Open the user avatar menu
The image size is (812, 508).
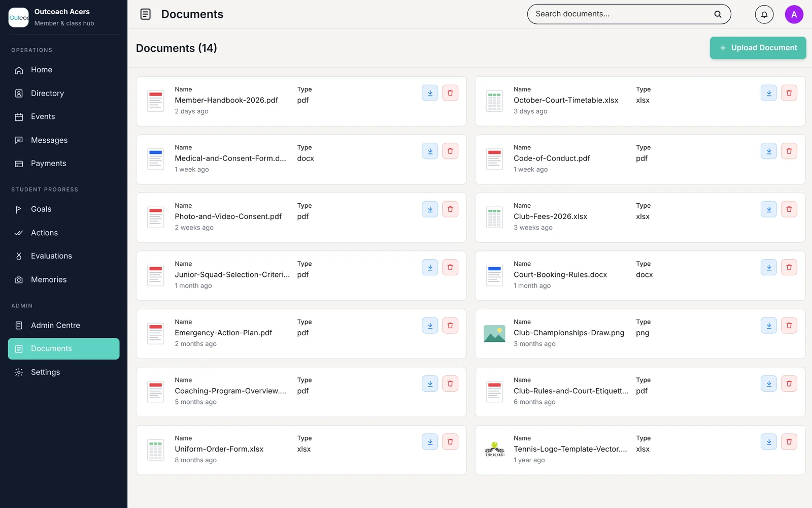click(794, 14)
